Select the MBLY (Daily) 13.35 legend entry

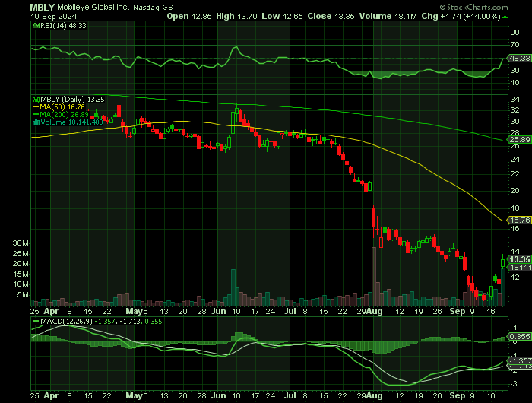(x=72, y=100)
